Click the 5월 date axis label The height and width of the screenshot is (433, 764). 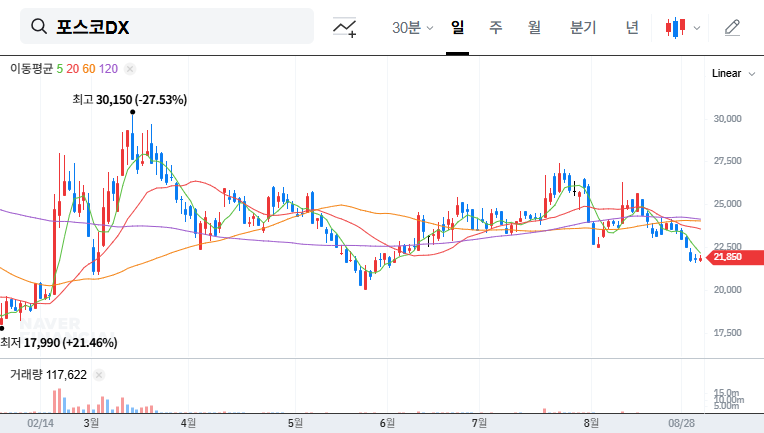click(x=295, y=423)
